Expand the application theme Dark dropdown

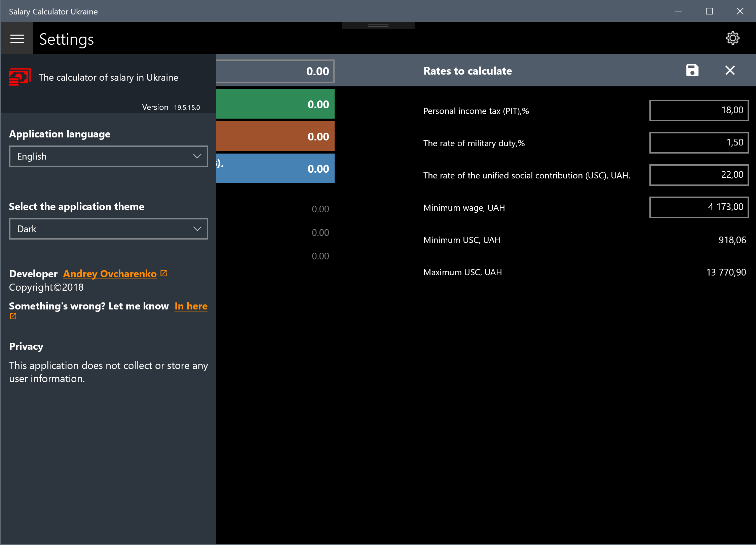(x=108, y=229)
